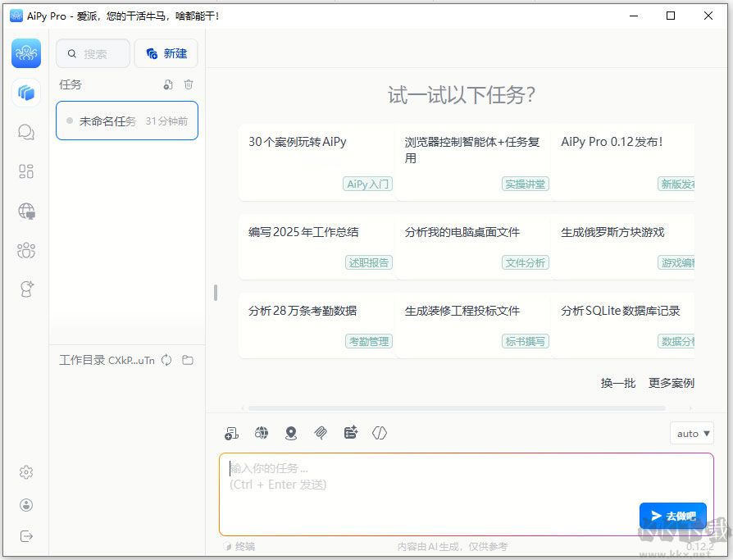
Task: Click the code brackets icon above input
Action: [380, 433]
